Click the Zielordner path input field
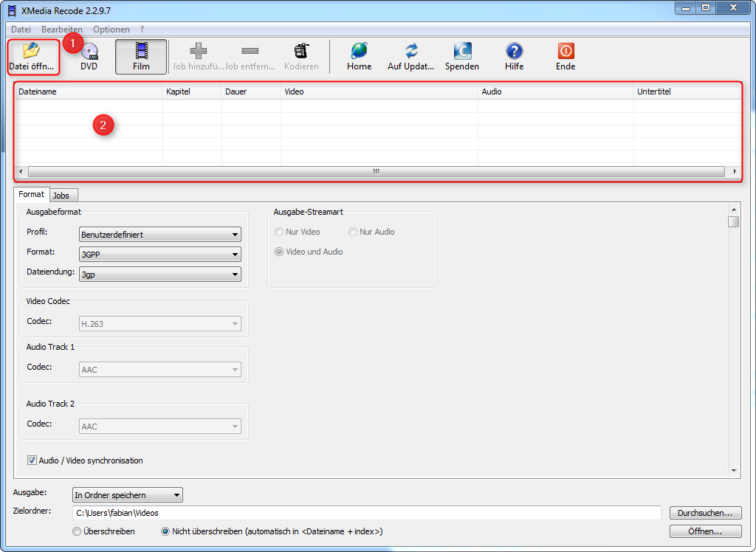This screenshot has width=756, height=552. [366, 513]
